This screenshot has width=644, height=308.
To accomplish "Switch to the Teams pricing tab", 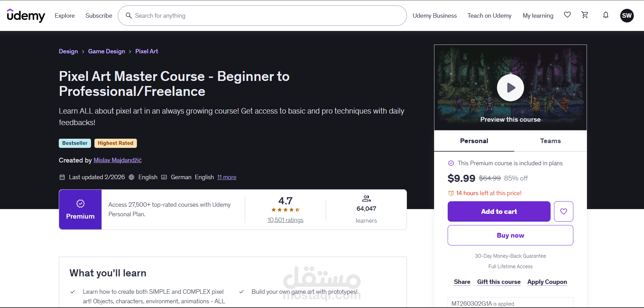I will (x=550, y=141).
